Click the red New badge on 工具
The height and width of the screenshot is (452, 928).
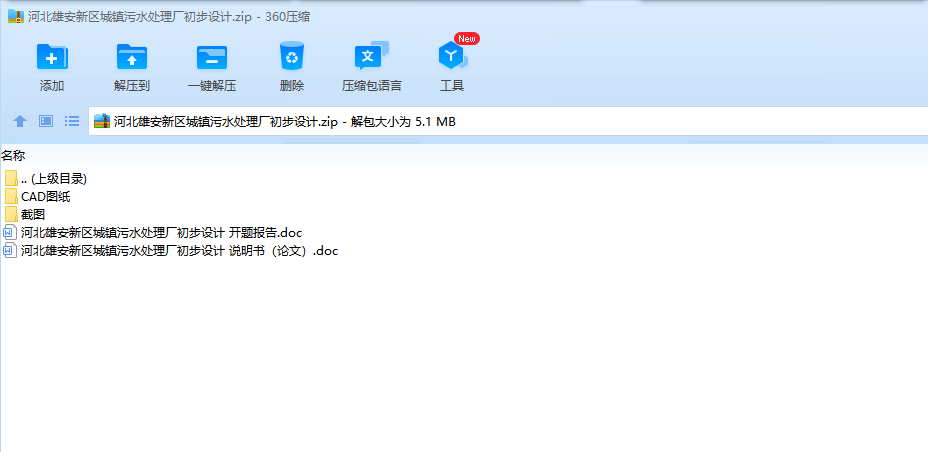[467, 38]
